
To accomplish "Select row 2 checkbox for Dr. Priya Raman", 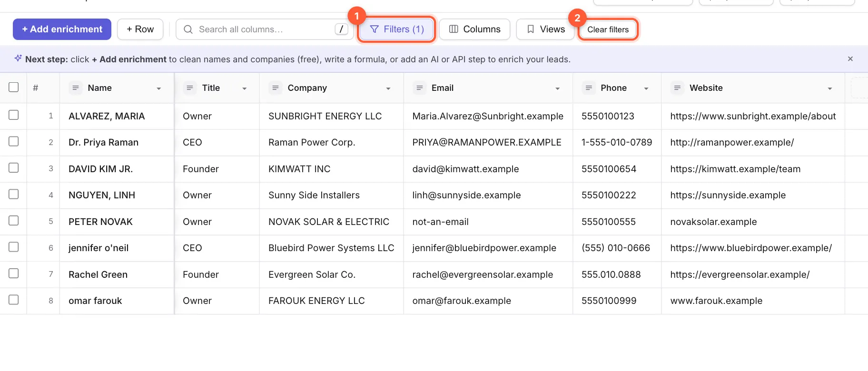I will tap(14, 141).
